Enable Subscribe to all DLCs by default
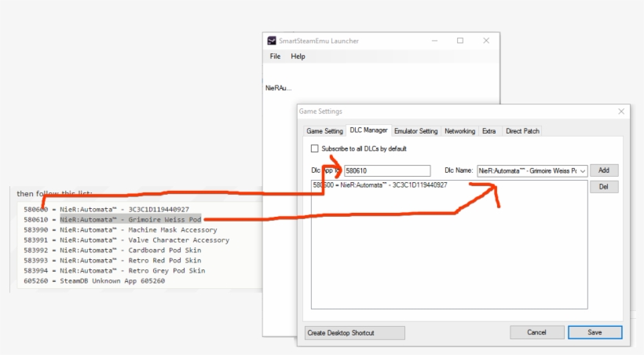644x355 pixels. [x=315, y=148]
